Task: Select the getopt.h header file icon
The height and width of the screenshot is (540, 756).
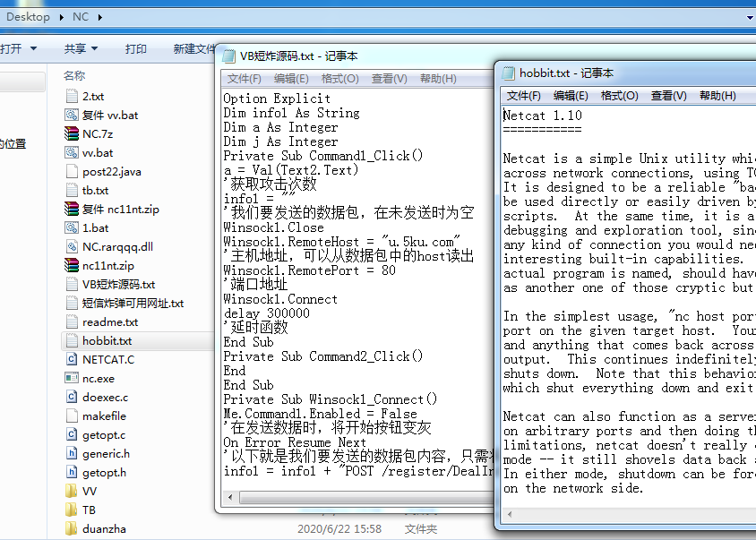Action: 72,472
